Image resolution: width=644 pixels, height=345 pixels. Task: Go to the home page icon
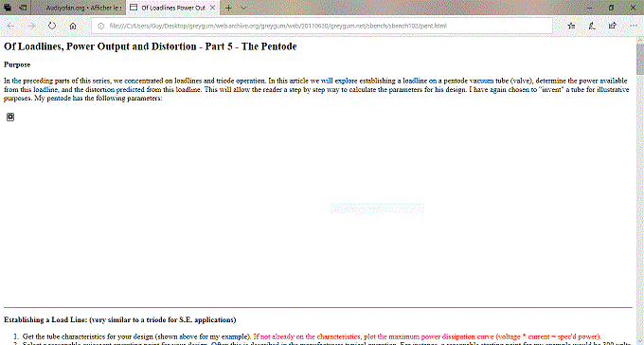[73, 26]
